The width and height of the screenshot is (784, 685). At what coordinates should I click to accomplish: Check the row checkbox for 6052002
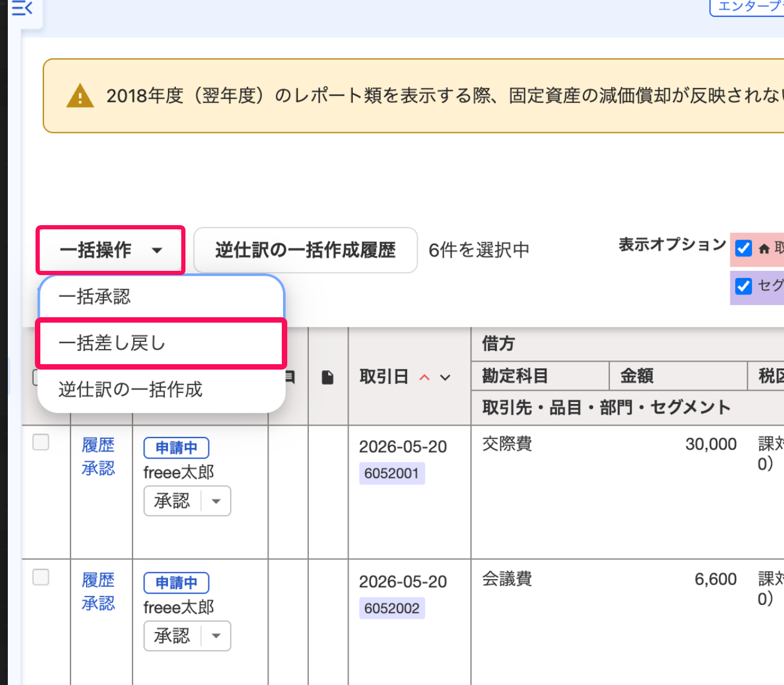point(41,577)
